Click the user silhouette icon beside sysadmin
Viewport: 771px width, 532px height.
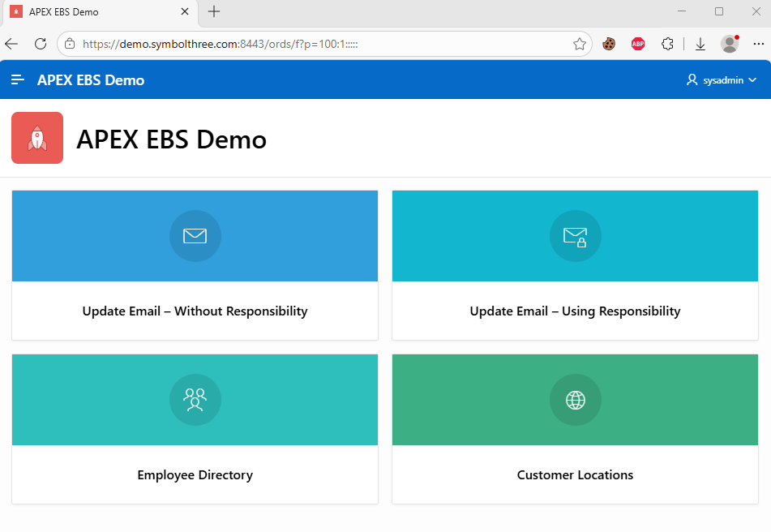point(692,79)
